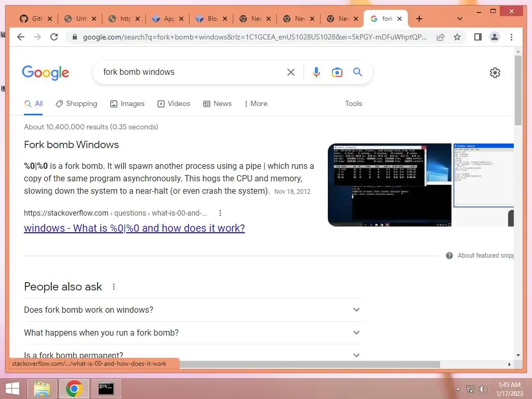Image resolution: width=532 pixels, height=399 pixels.
Task: Open People also ask options menu
Action: [x=114, y=287]
